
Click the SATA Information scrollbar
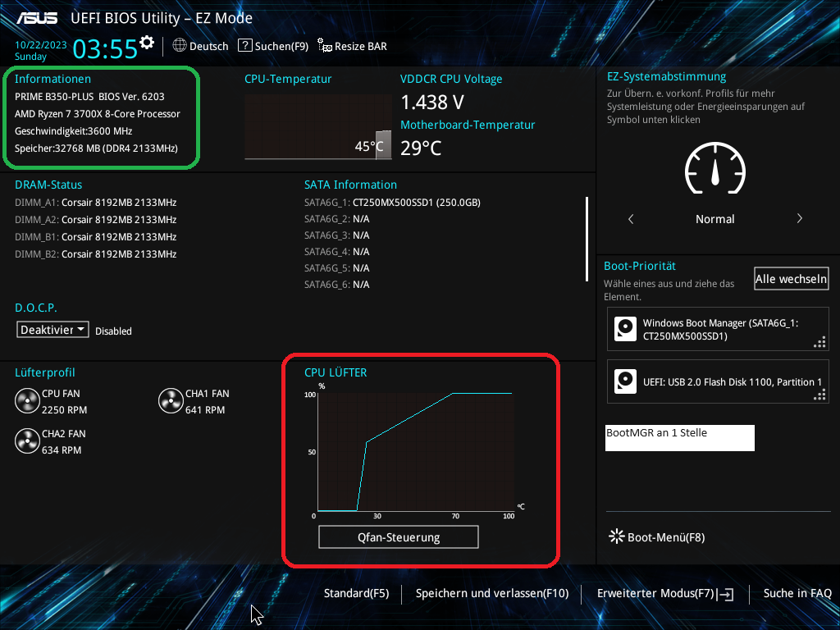coord(587,239)
